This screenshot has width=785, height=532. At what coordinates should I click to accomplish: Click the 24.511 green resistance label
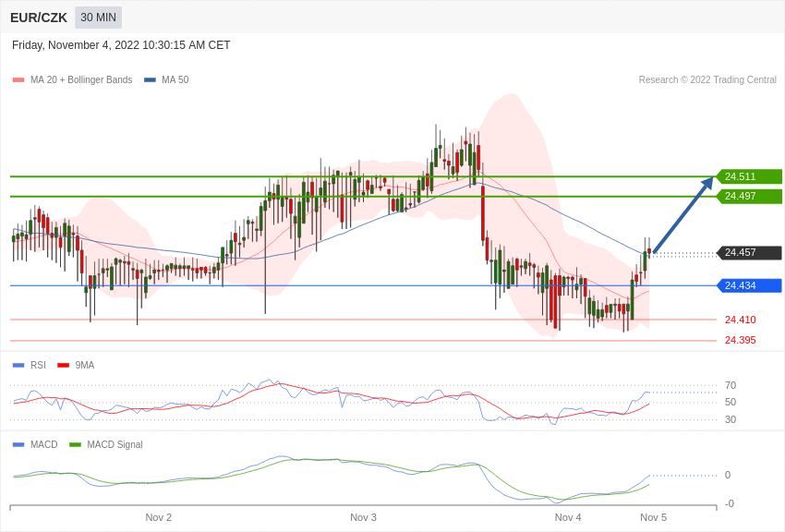coord(749,176)
